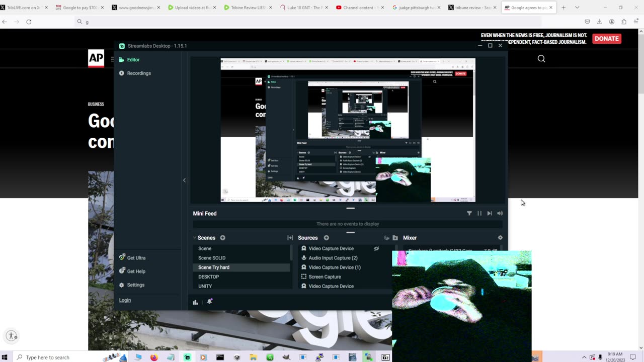Screen dimensions: 644x362
Task: Pause the Mini Feed event queue
Action: 479,213
